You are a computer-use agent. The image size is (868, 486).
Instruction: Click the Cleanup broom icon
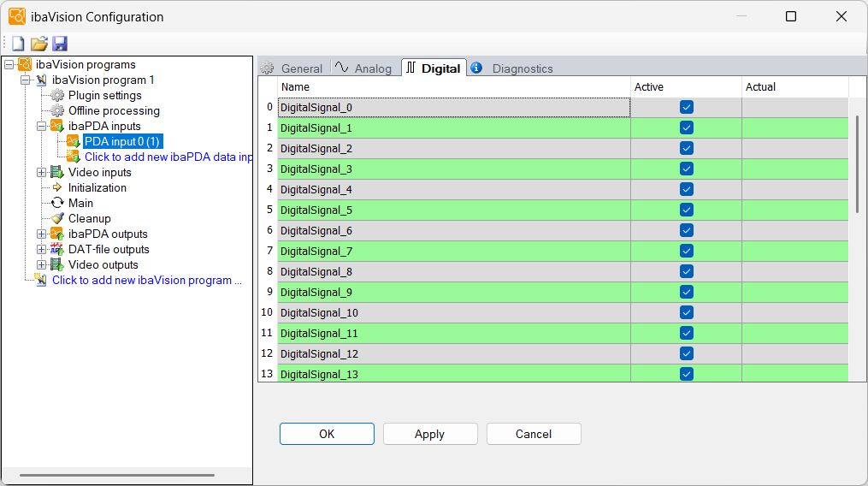click(x=57, y=218)
